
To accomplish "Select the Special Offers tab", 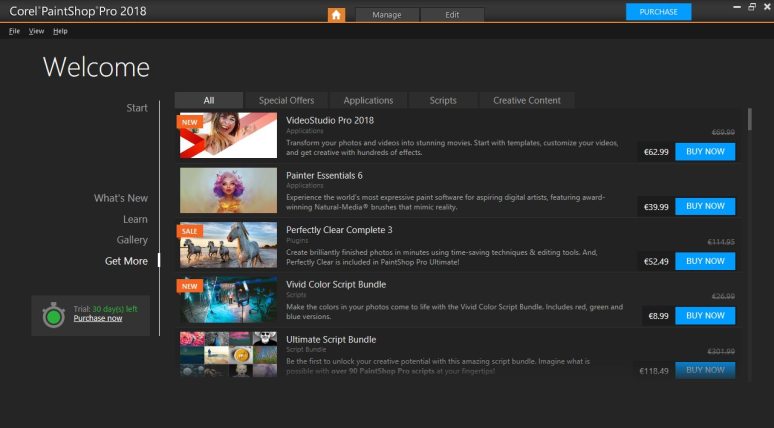I will (286, 100).
